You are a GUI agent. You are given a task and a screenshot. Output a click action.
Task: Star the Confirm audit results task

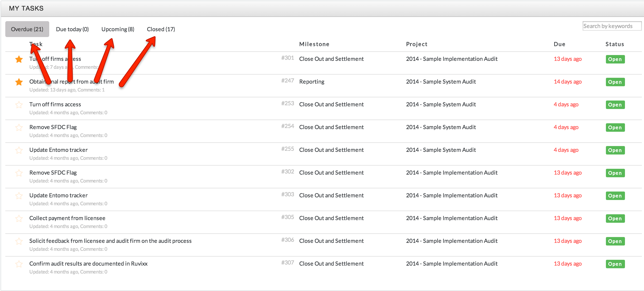pos(19,264)
